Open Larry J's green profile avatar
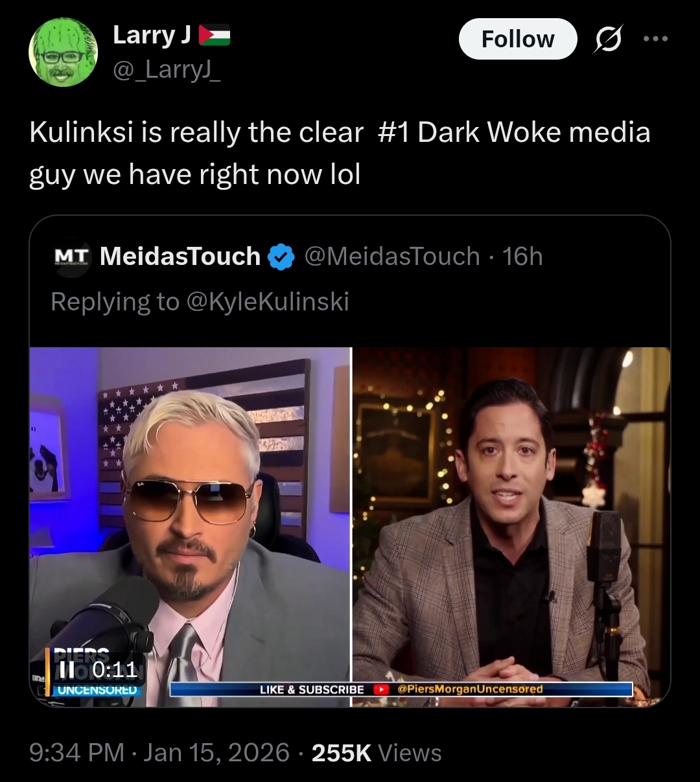Viewport: 700px width, 782px height. click(x=63, y=52)
